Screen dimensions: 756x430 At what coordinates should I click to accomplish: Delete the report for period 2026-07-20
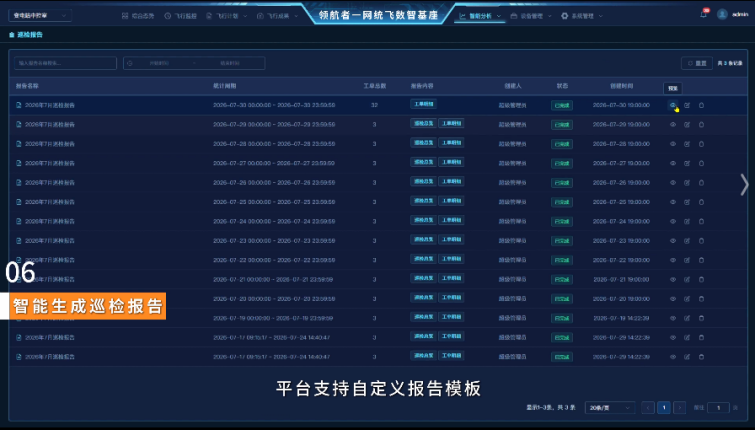click(702, 299)
